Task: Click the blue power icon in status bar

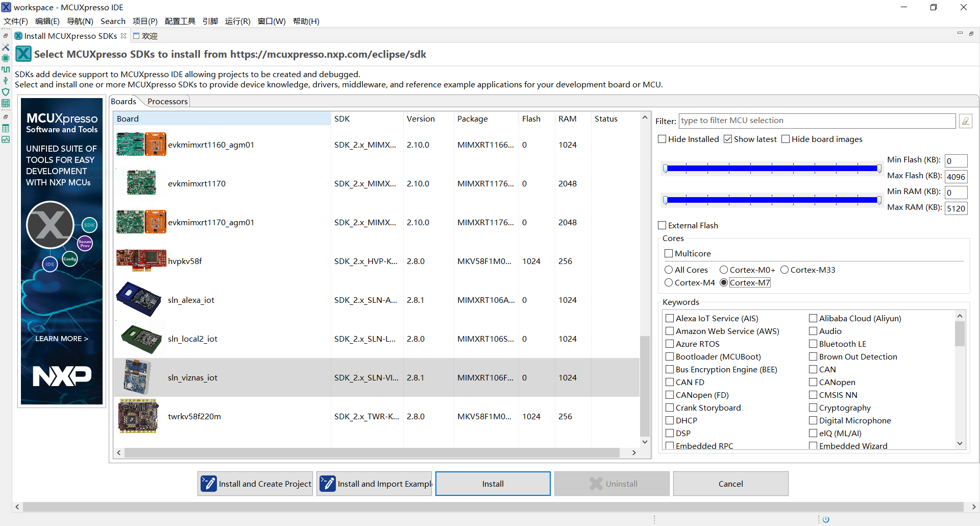Action: point(826,519)
